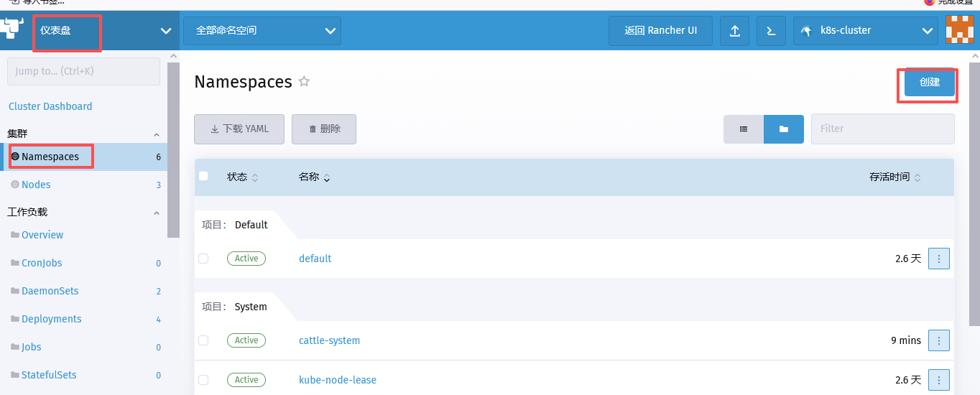This screenshot has height=395, width=980.
Task: Open the 全部命名空间 namespace filter dropdown
Action: pyautogui.click(x=262, y=31)
